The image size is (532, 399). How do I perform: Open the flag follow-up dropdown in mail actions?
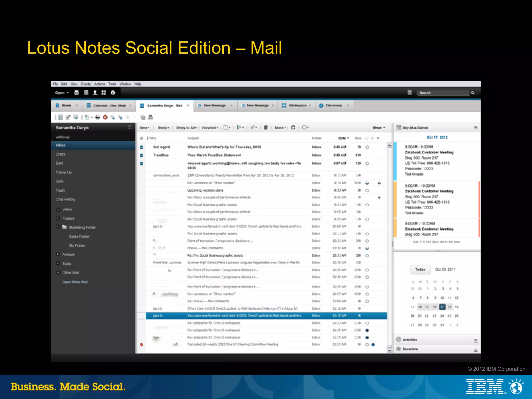[x=240, y=127]
